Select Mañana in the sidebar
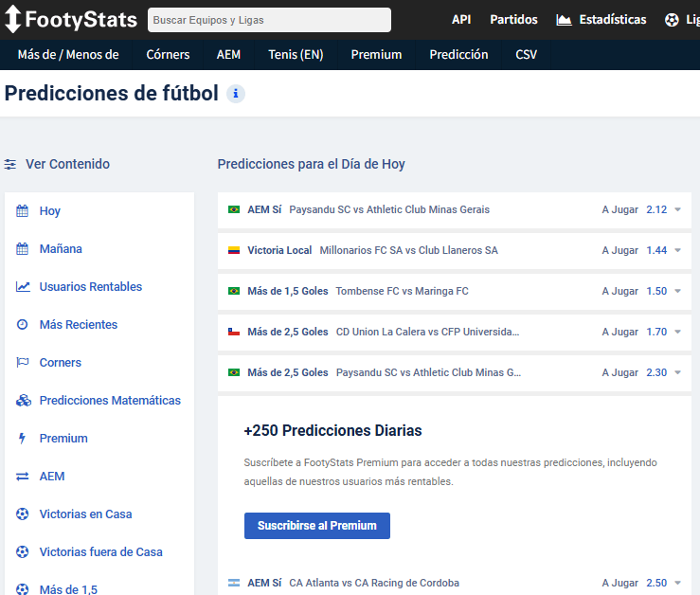The image size is (700, 595). [x=61, y=249]
